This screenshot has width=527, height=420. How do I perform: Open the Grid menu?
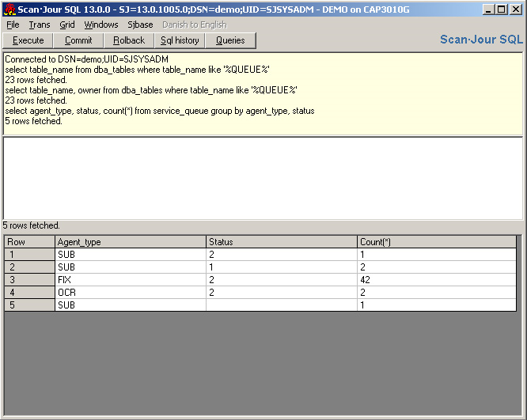click(x=67, y=25)
